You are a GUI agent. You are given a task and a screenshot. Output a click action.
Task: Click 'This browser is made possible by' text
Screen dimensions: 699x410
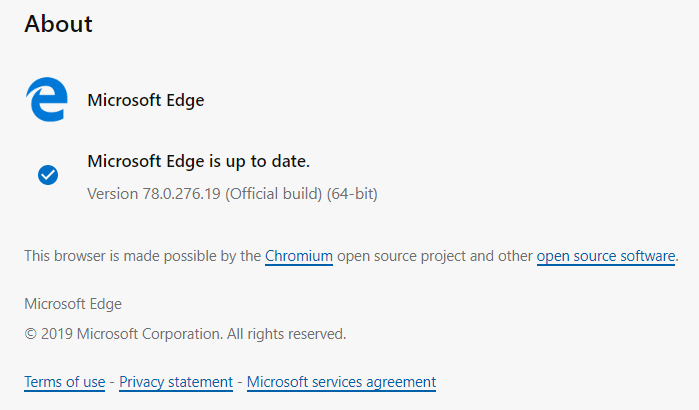coord(128,256)
